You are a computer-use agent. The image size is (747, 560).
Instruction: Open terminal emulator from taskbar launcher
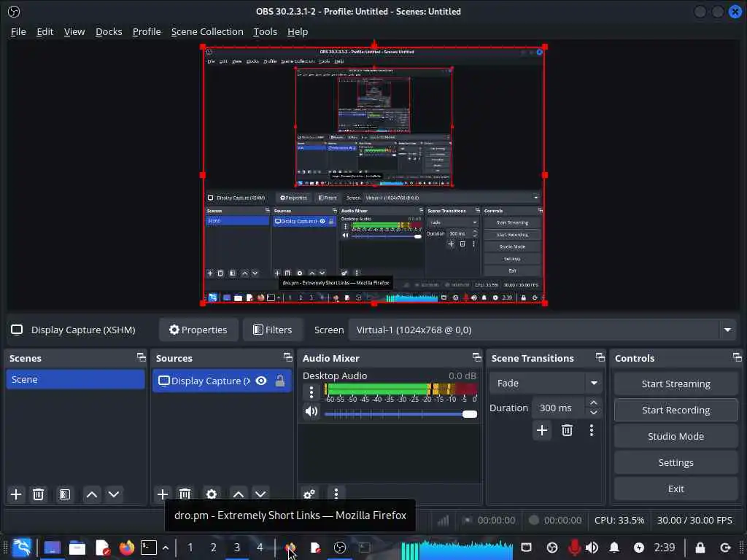pyautogui.click(x=149, y=548)
